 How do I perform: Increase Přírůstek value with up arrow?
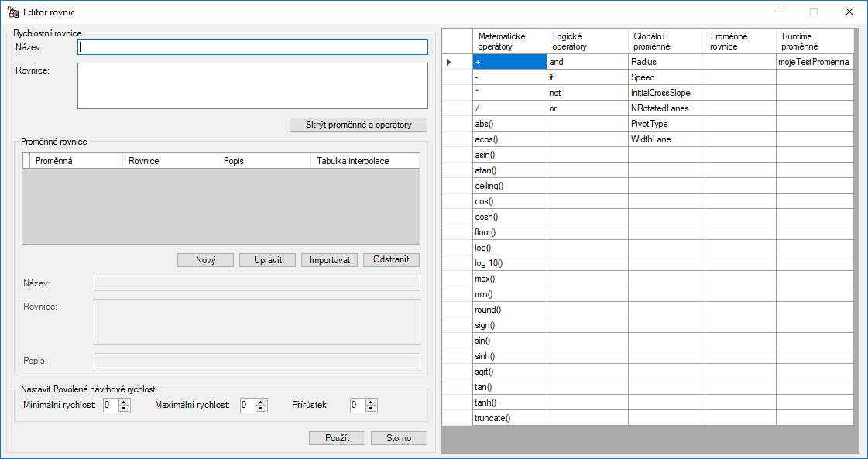tap(370, 402)
